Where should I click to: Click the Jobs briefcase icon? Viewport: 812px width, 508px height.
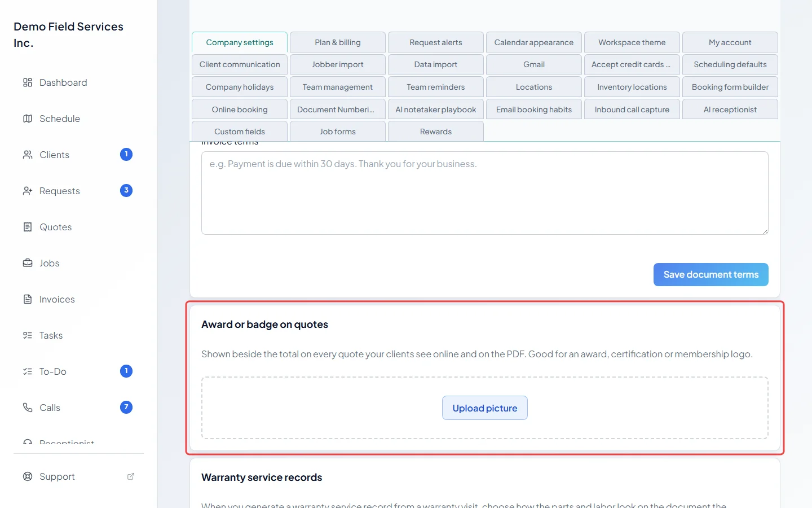28,263
